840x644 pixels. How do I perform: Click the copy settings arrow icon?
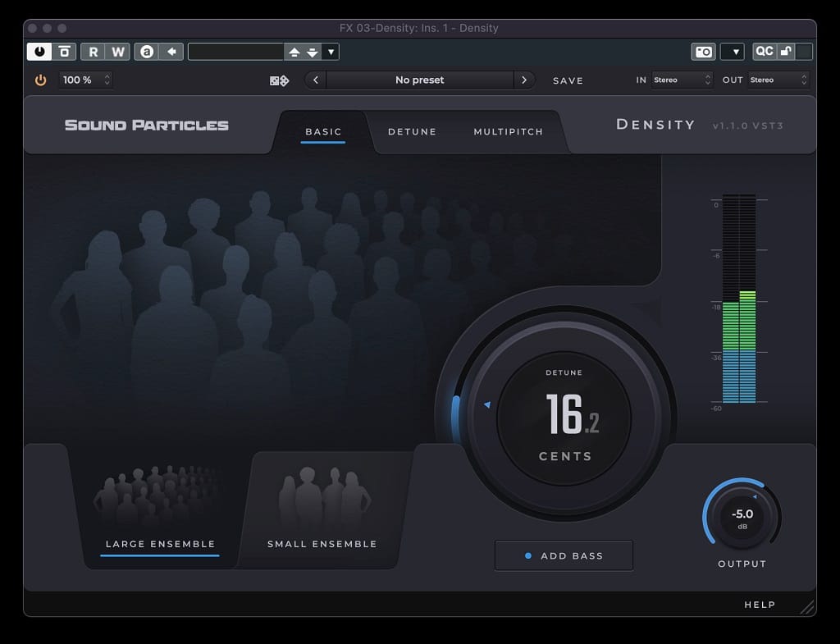coord(171,52)
